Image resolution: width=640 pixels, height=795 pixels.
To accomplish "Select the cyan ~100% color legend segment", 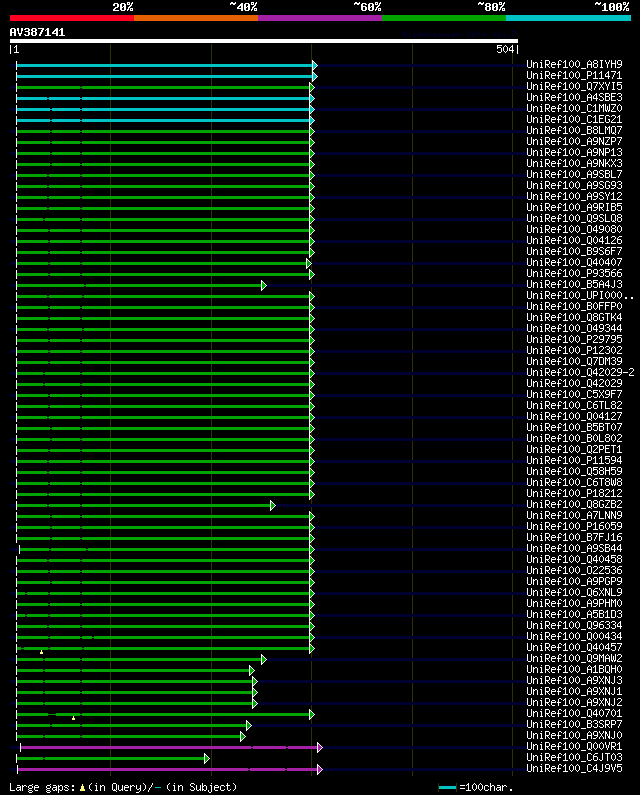I will coord(568,18).
